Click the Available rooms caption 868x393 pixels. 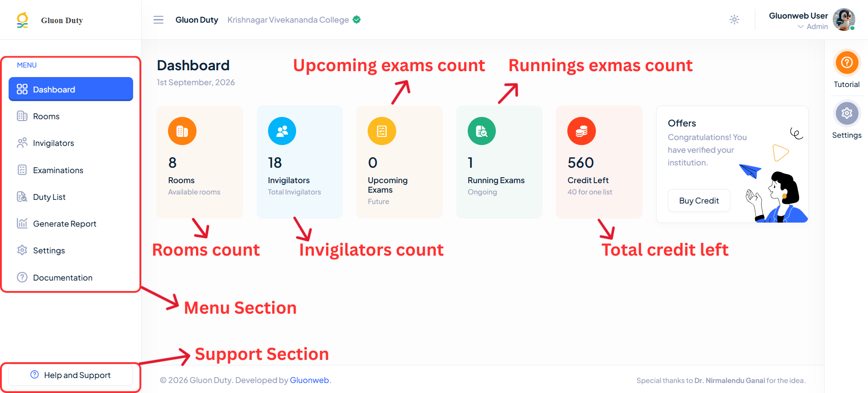click(194, 192)
